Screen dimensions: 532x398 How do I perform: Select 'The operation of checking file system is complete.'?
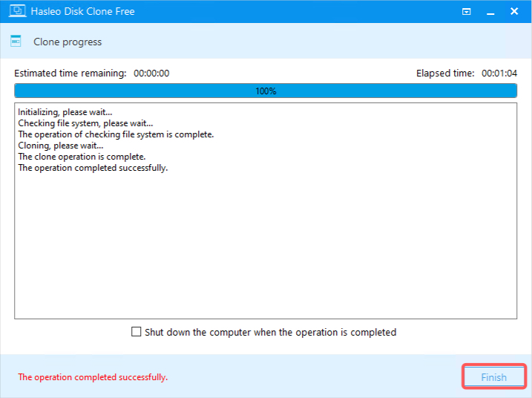116,134
